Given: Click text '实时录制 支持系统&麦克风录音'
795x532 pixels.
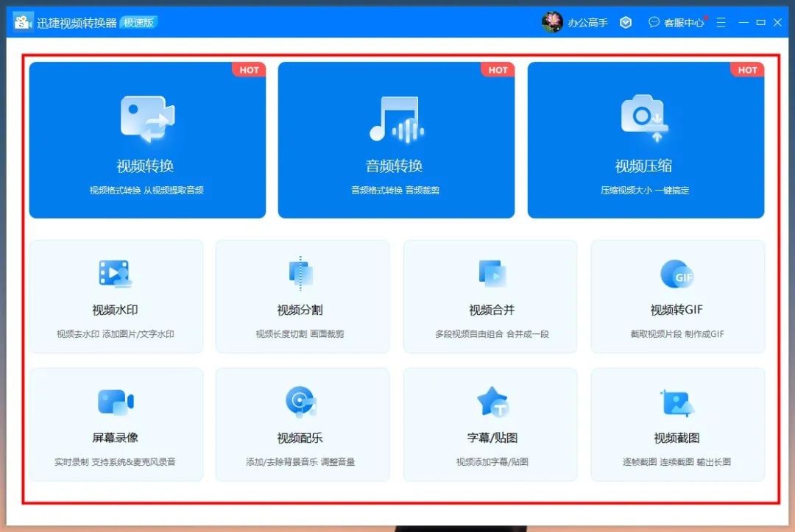Looking at the screenshot, I should point(115,462).
